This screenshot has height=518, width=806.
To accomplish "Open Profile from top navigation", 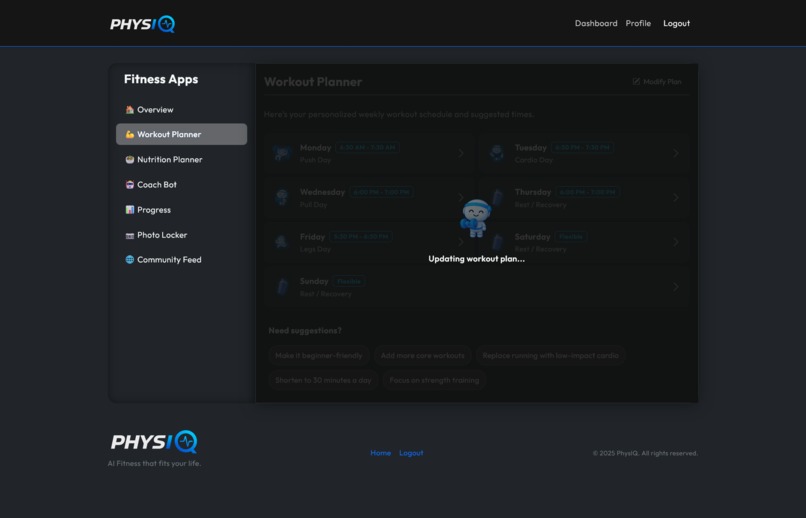I will (x=638, y=23).
